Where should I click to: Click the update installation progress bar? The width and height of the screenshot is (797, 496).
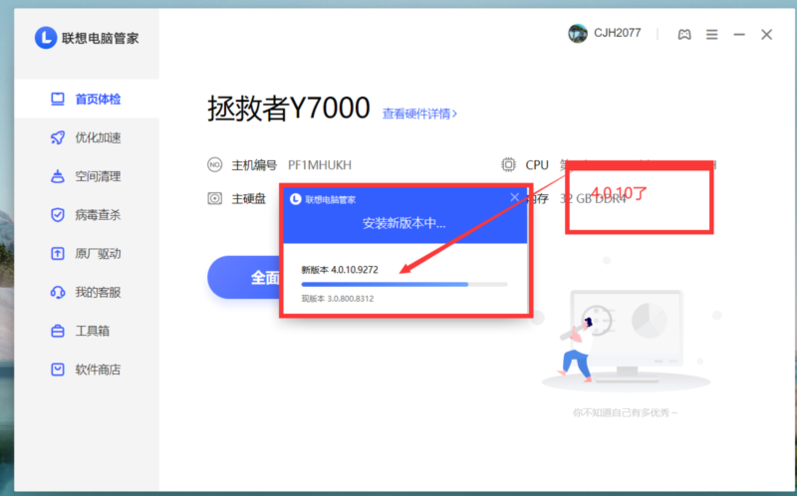404,284
